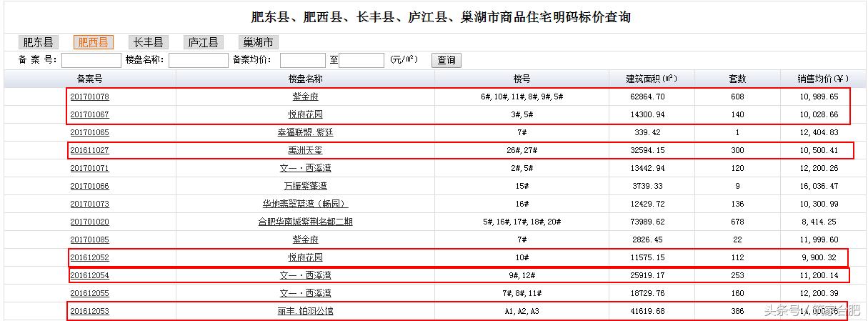Open 文一·西溪湾 link in row 201612055

pyautogui.click(x=305, y=293)
